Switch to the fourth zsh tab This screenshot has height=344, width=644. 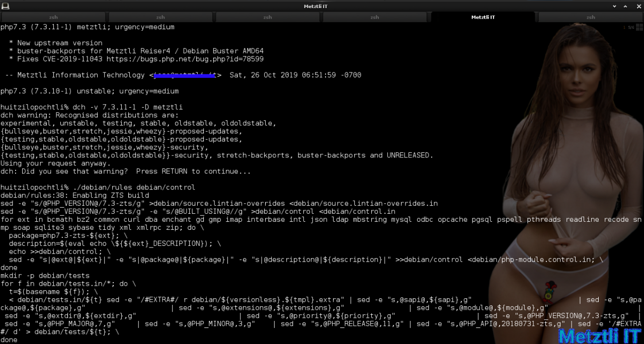[375, 17]
